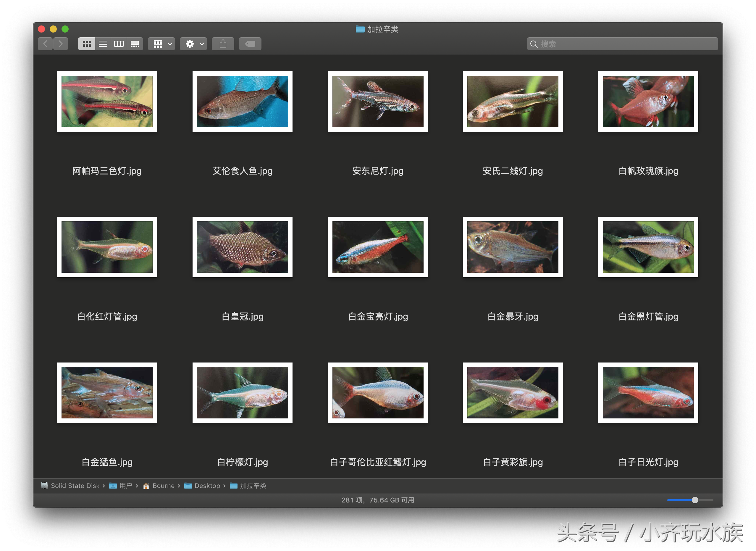
Task: Click the file name 艾伦食人鱼.jpg
Action: [x=242, y=171]
